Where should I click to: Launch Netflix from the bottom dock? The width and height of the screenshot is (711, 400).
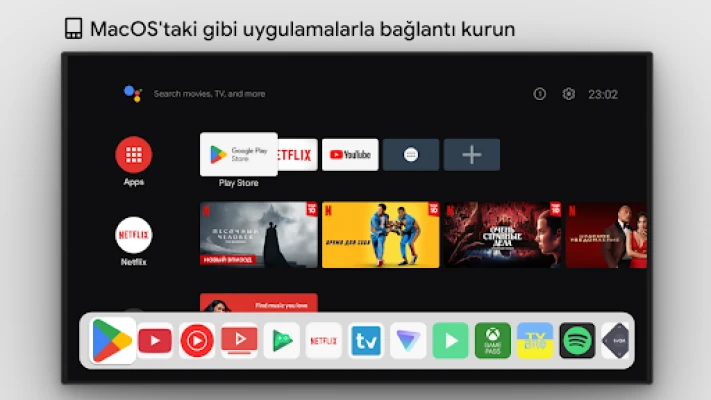click(323, 341)
